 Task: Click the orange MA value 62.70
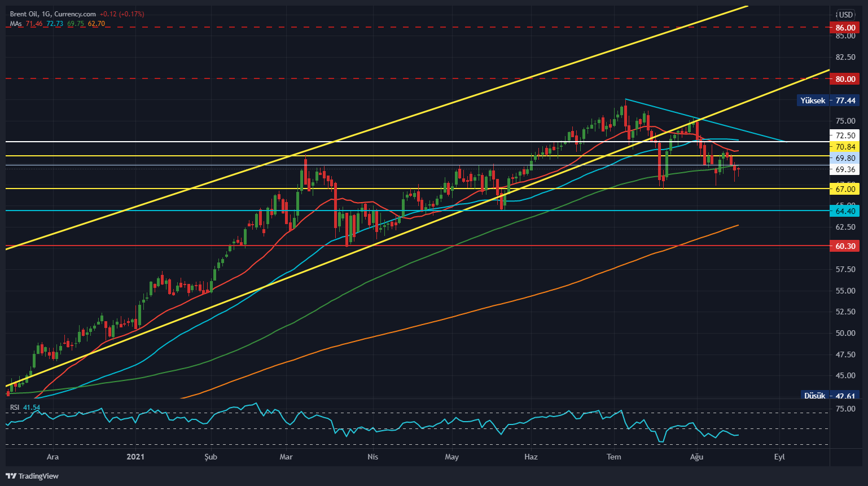[97, 24]
